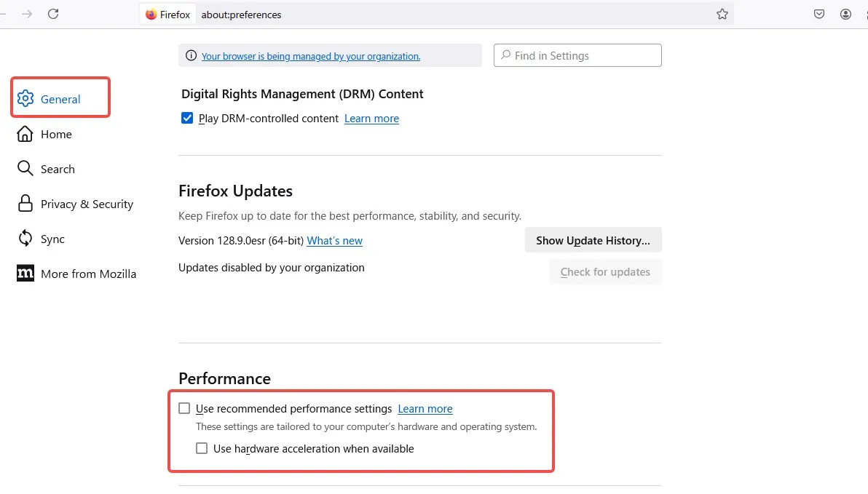This screenshot has height=494, width=868.
Task: Enable hardware acceleration when available
Action: [202, 448]
